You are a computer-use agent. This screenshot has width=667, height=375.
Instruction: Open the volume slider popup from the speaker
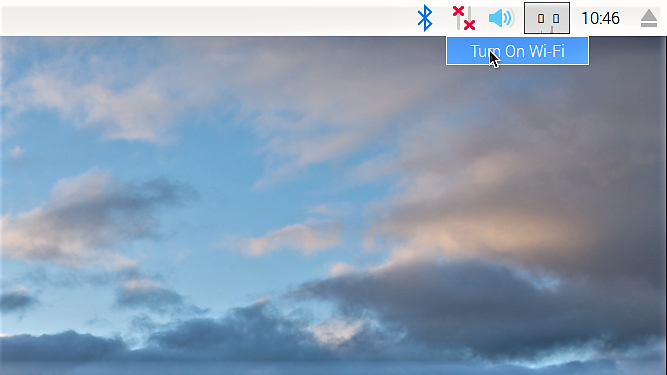click(501, 18)
